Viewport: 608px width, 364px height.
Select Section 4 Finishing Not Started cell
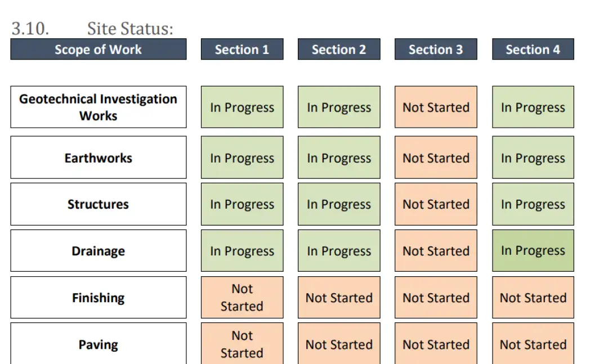[533, 298]
